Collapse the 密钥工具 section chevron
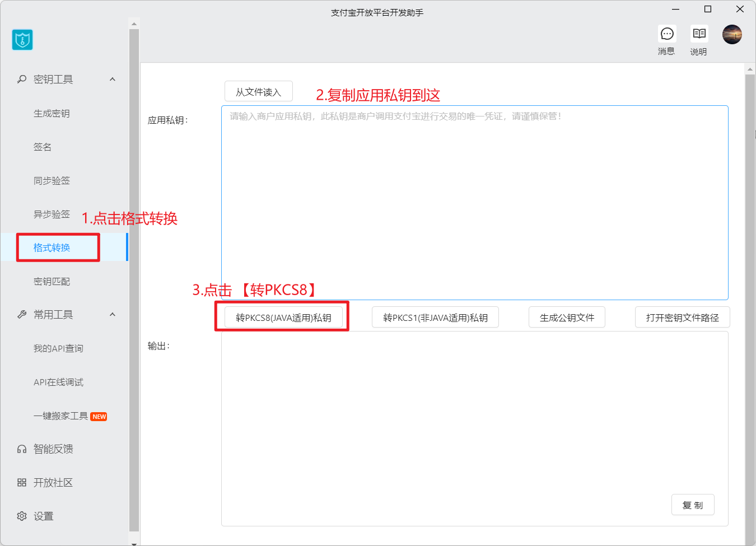756x546 pixels. [x=113, y=80]
